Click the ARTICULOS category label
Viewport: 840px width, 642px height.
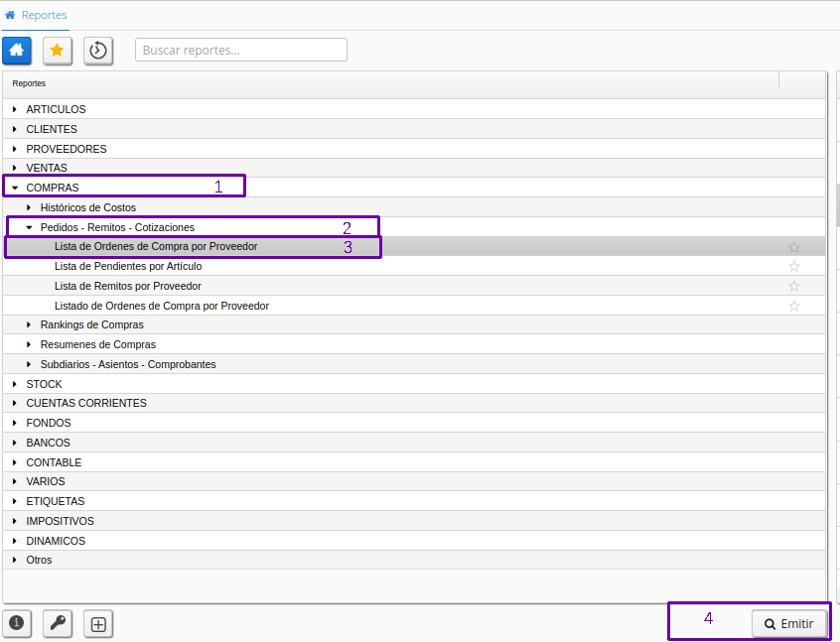pos(56,109)
